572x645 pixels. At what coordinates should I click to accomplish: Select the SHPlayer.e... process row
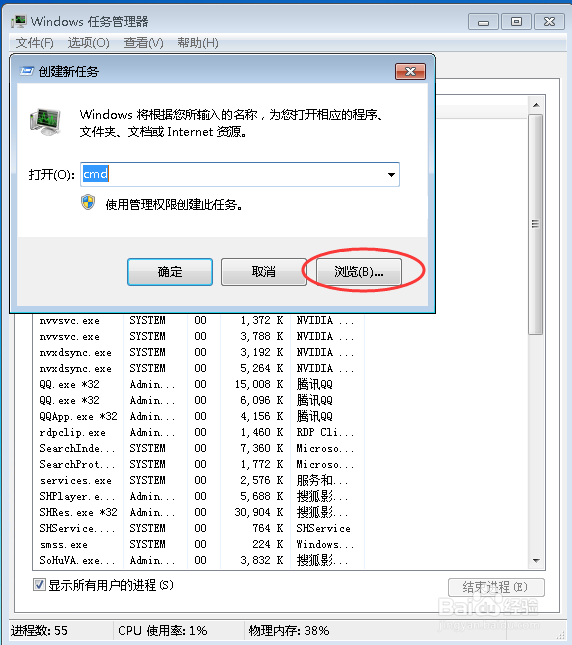coord(198,496)
